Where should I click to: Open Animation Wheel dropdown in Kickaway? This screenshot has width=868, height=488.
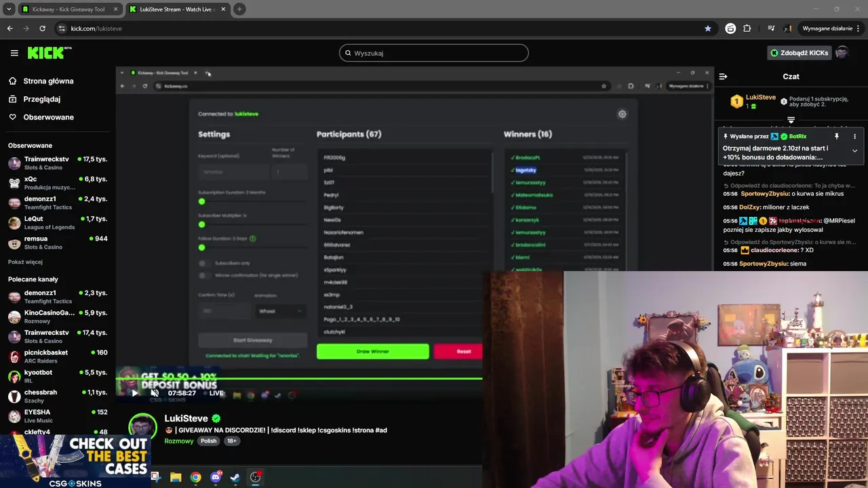pos(280,311)
